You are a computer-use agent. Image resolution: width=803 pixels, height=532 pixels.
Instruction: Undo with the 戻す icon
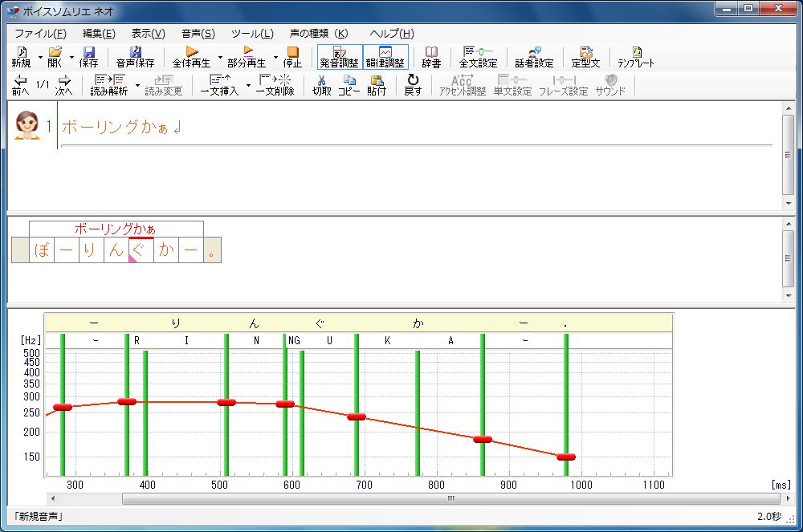click(413, 85)
